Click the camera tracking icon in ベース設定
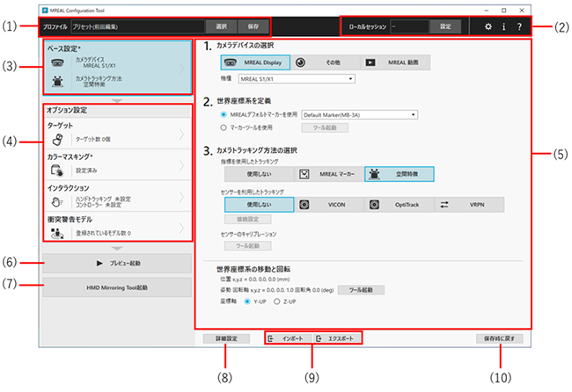 (x=57, y=81)
